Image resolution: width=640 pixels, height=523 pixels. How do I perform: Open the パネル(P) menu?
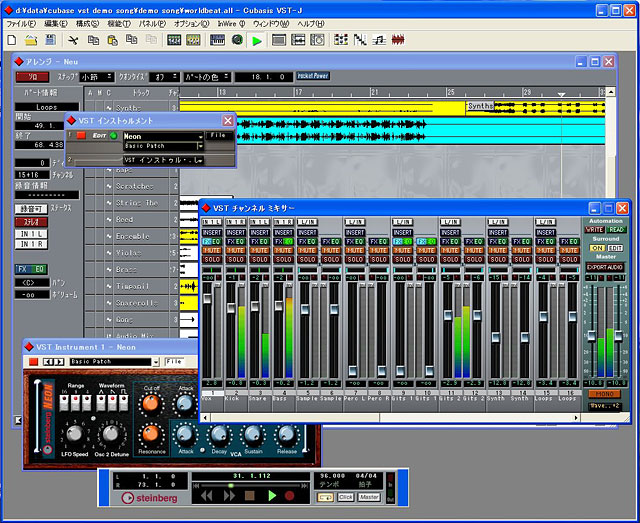coord(152,24)
